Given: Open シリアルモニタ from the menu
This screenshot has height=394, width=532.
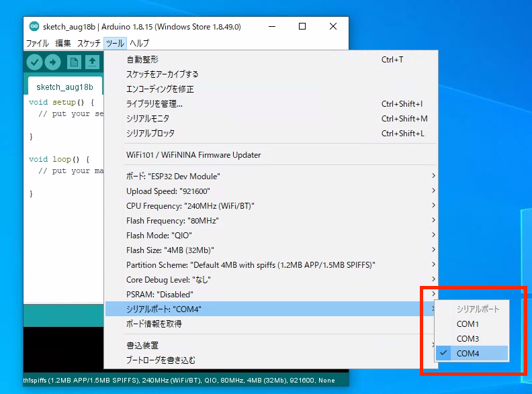Looking at the screenshot, I should point(271,119).
